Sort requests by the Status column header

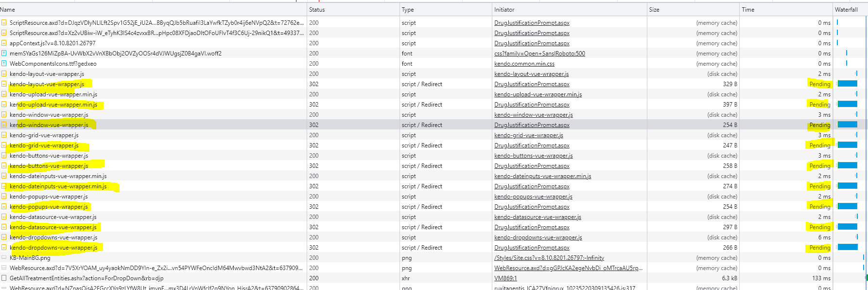point(317,10)
